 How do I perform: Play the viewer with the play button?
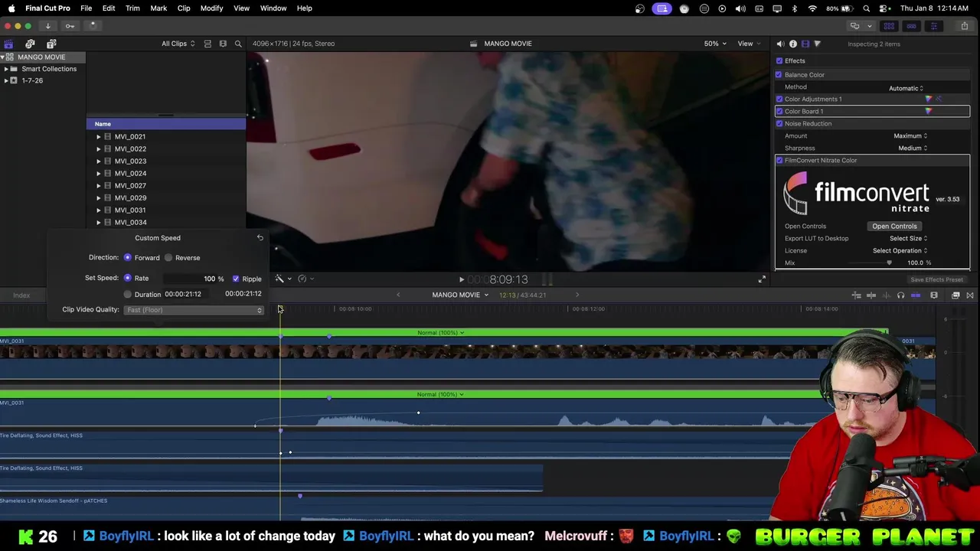pos(461,280)
